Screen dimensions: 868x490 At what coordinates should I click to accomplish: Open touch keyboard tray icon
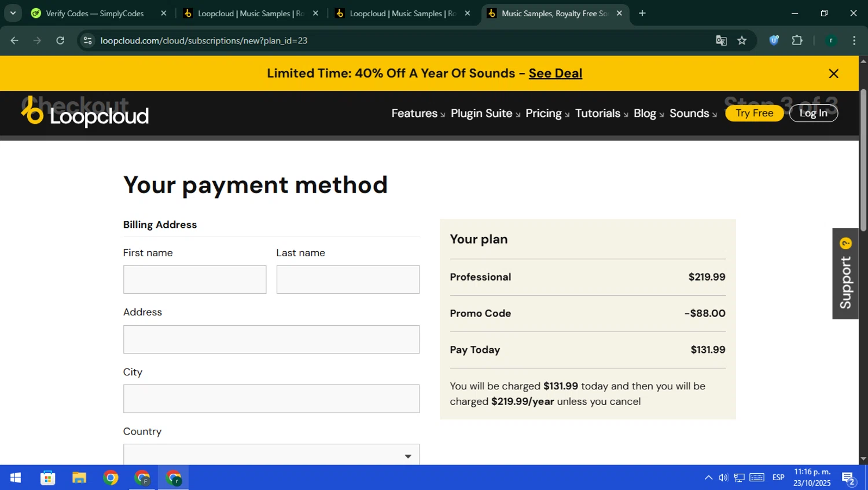[757, 478]
